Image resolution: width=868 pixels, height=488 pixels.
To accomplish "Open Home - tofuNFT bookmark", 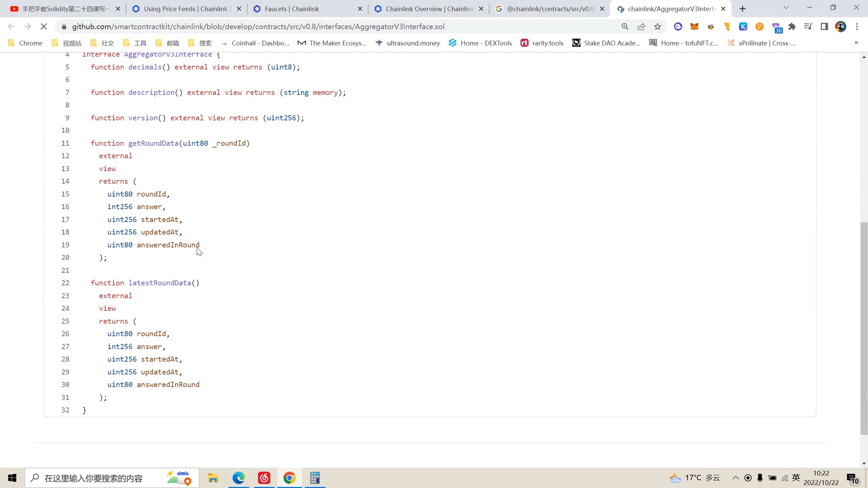I will (x=684, y=43).
